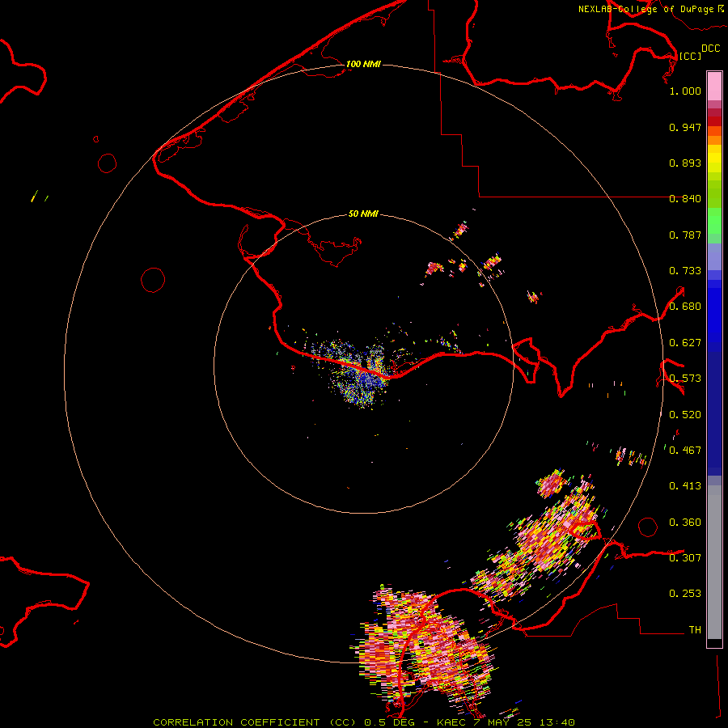This screenshot has width=728, height=728.
Task: Select the 0.360 scale value
Action: pos(685,523)
